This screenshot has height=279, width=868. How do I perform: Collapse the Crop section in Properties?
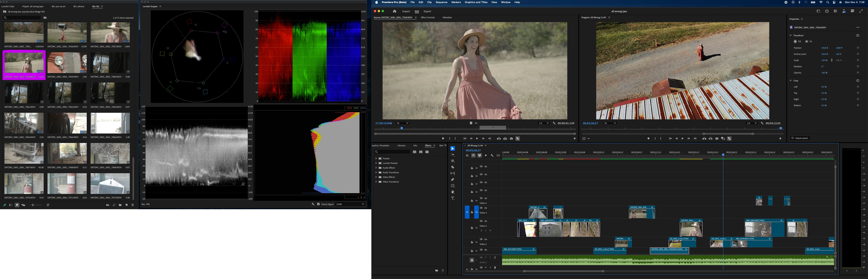click(791, 80)
